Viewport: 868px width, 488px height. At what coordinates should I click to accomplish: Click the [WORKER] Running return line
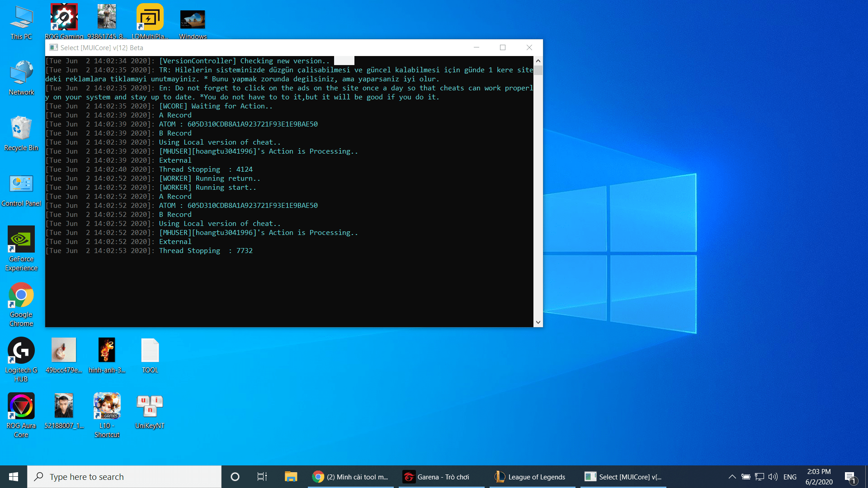[153, 178]
